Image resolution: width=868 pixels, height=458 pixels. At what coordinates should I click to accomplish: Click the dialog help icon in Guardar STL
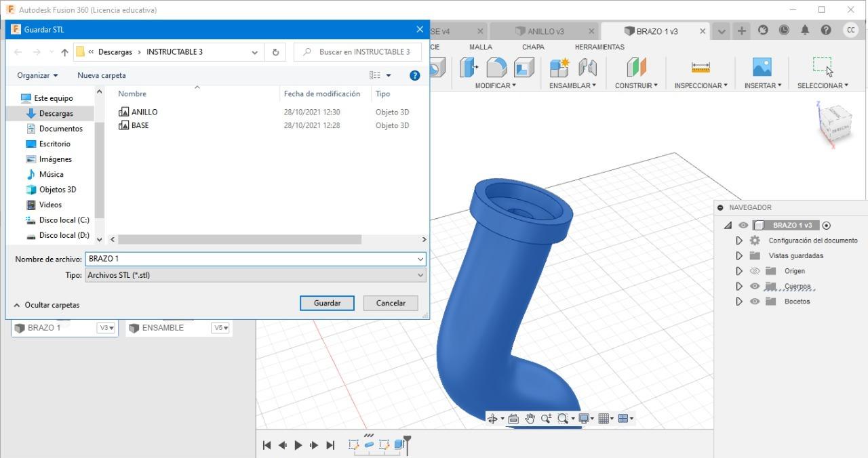pos(415,76)
